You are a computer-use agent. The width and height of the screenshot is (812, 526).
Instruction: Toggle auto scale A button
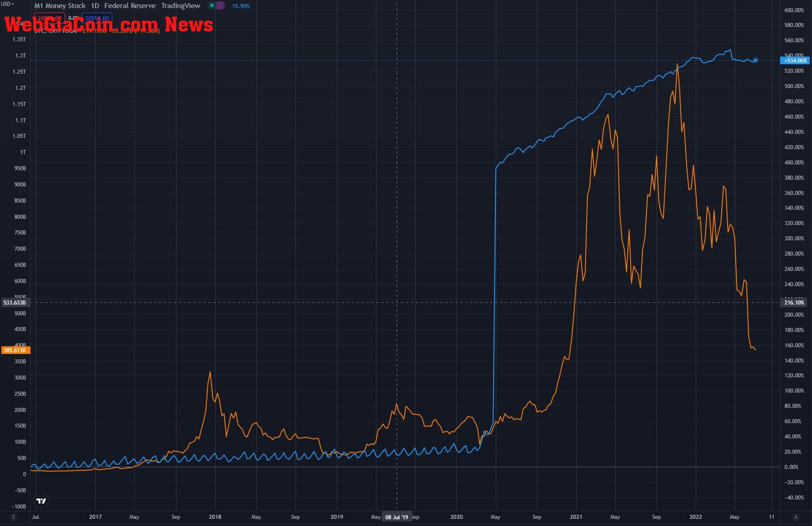tap(796, 517)
